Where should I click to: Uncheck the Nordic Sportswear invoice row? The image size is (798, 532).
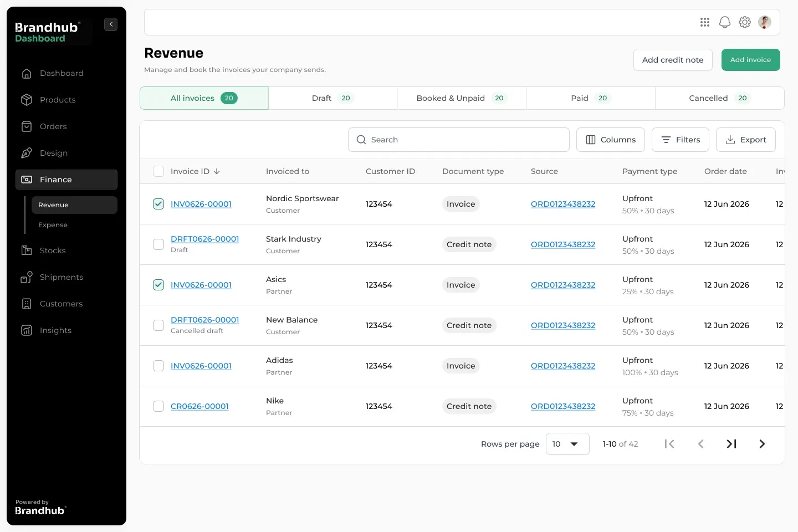pos(158,204)
